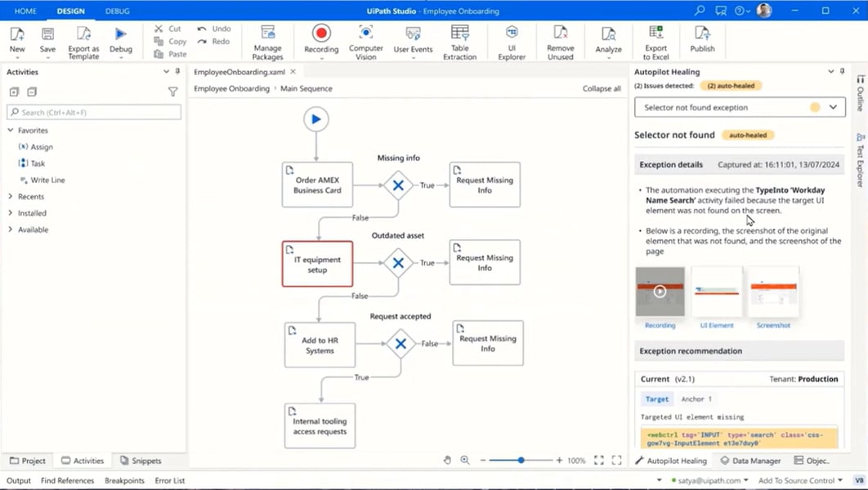Expand the Recents group

tap(11, 196)
